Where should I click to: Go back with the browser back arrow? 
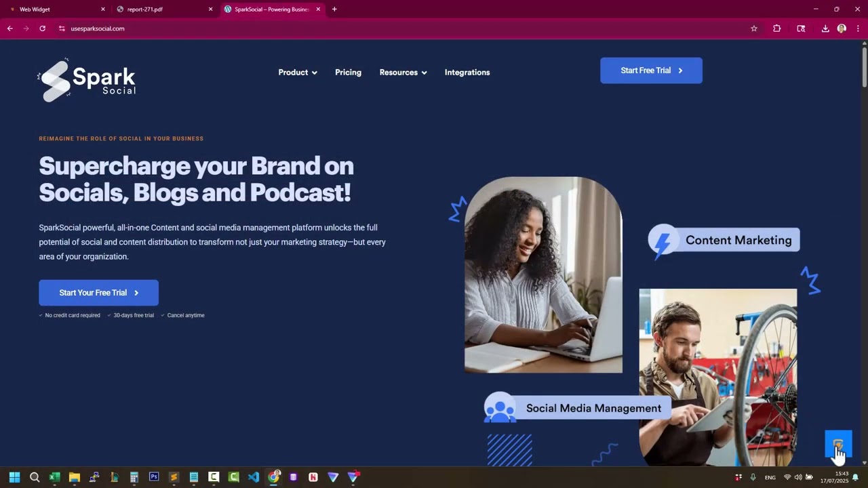coord(9,28)
